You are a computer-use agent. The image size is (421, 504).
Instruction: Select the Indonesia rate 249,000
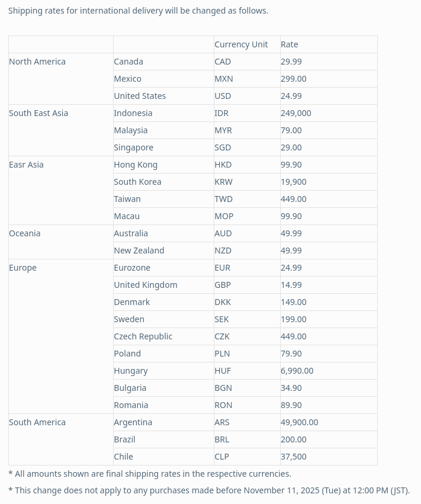(x=295, y=113)
